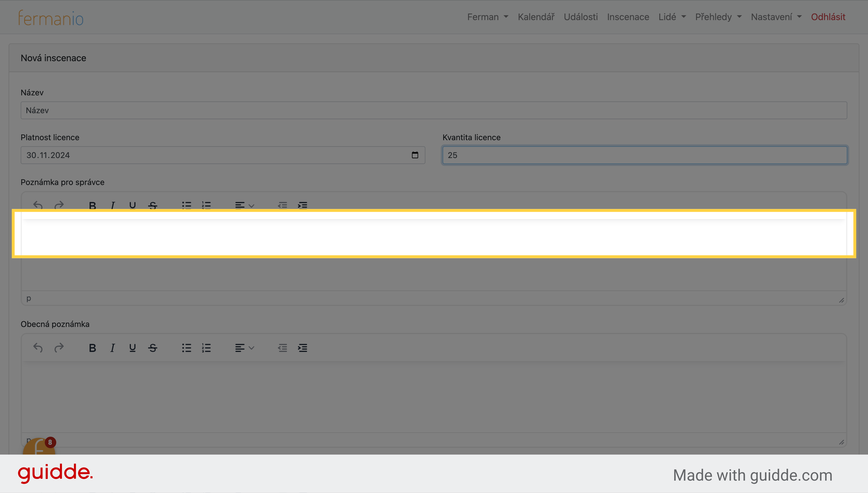The width and height of the screenshot is (868, 493).
Task: Click the fermanio logo
Action: pos(51,18)
